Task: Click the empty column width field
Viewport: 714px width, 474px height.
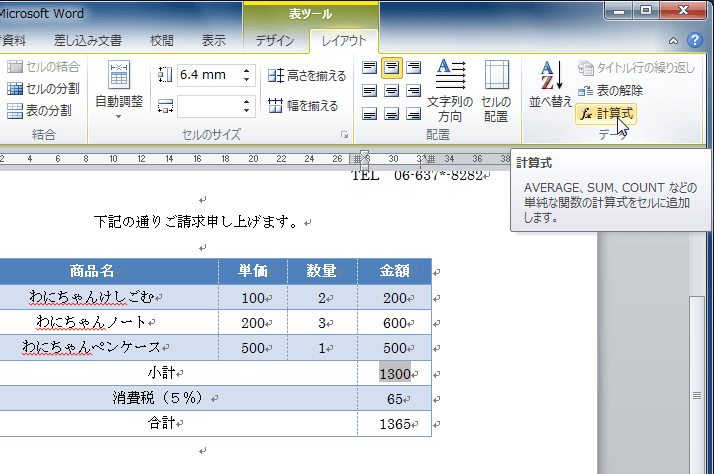Action: (x=209, y=106)
